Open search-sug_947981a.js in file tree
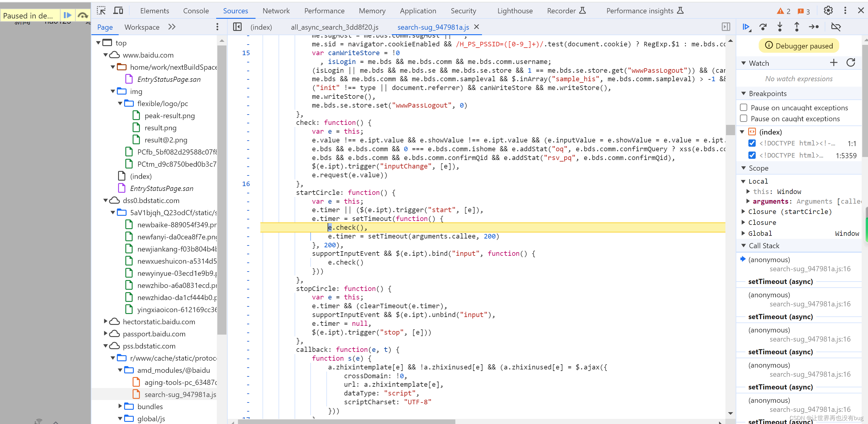Screen dimensions: 868x424 click(180, 394)
